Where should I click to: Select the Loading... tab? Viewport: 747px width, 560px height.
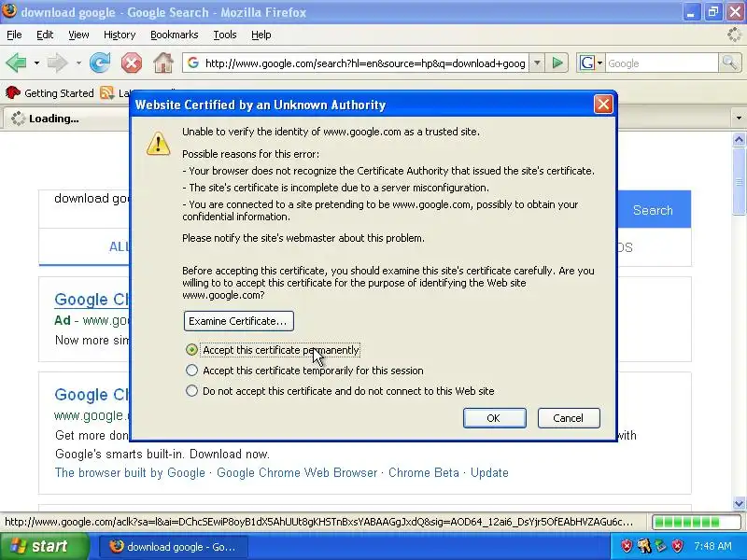pyautogui.click(x=66, y=119)
